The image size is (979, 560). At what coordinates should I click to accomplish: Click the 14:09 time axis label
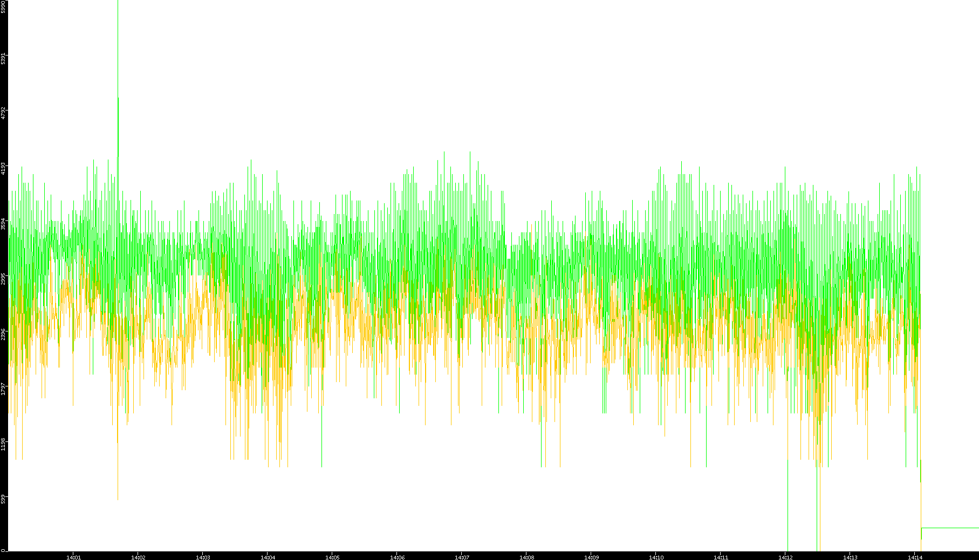(x=591, y=557)
